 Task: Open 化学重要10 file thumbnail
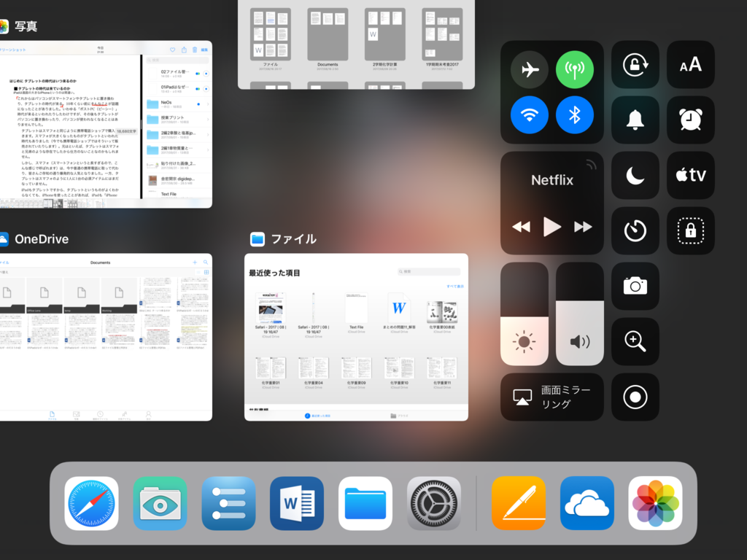tap(399, 371)
